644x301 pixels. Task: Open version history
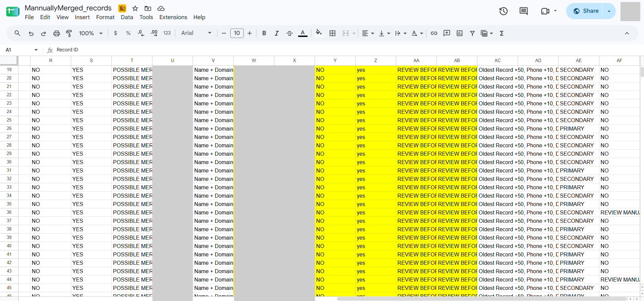(503, 11)
